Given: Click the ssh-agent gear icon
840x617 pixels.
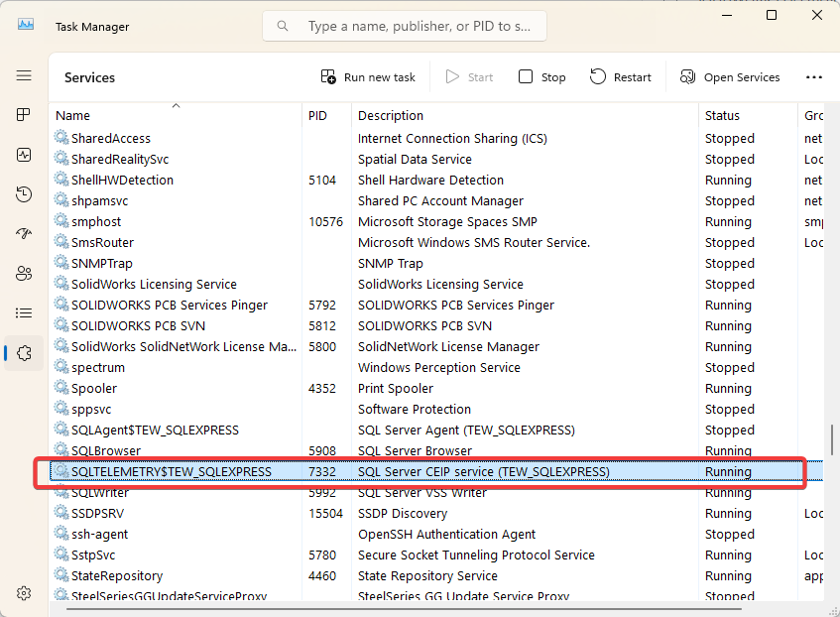Looking at the screenshot, I should [61, 534].
